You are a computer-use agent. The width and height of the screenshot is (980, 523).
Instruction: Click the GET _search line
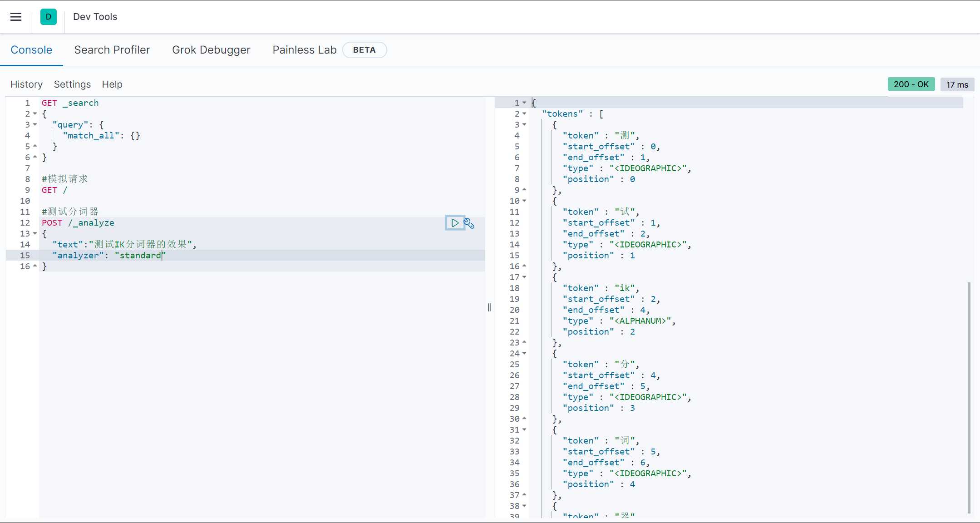click(70, 103)
